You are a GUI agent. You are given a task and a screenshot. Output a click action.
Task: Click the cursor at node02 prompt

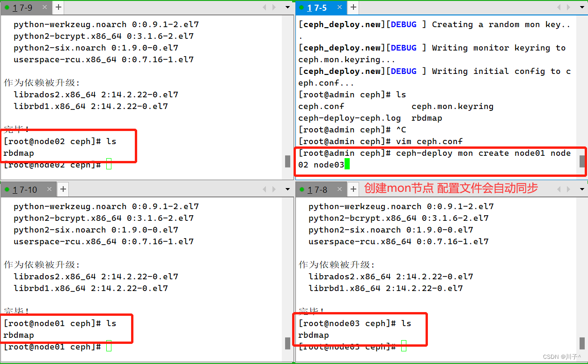coord(109,165)
